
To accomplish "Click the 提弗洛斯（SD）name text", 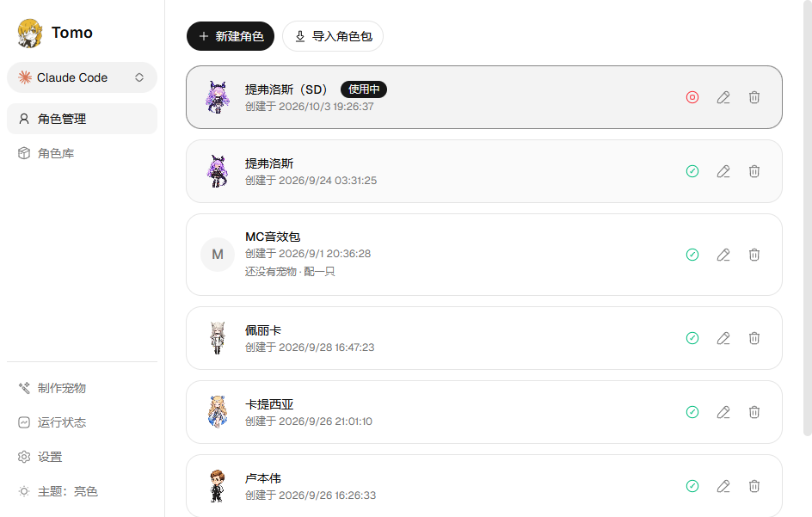I will pyautogui.click(x=287, y=89).
